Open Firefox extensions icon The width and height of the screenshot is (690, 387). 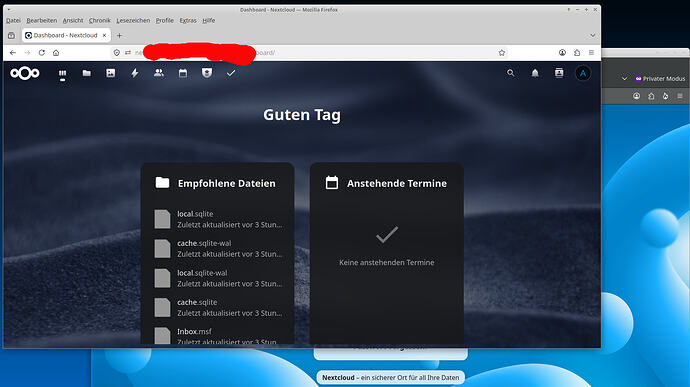pos(577,53)
